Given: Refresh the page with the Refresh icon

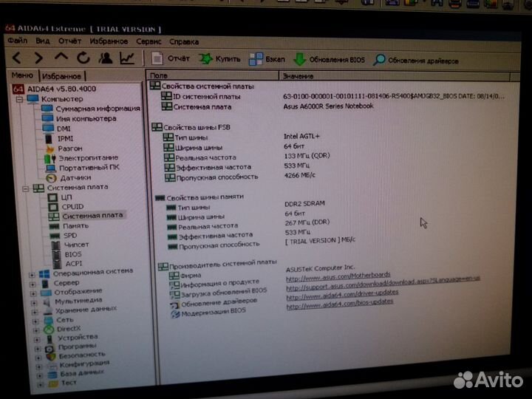Looking at the screenshot, I should 83,58.
